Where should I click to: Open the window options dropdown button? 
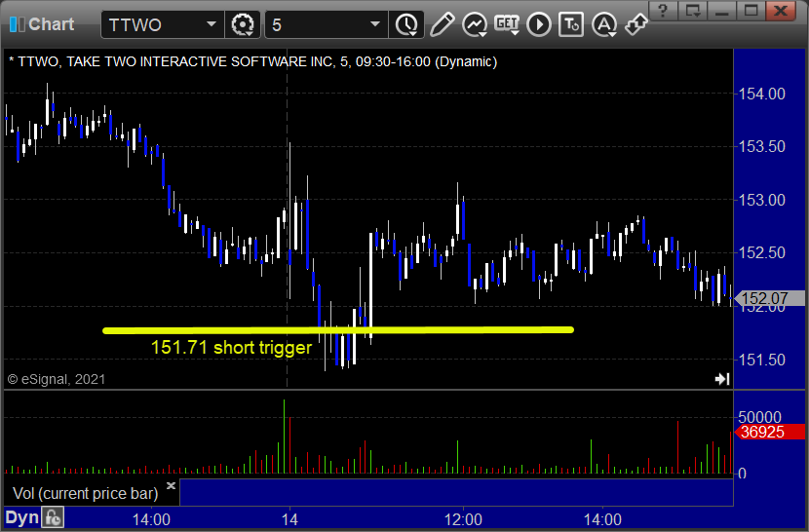[692, 11]
